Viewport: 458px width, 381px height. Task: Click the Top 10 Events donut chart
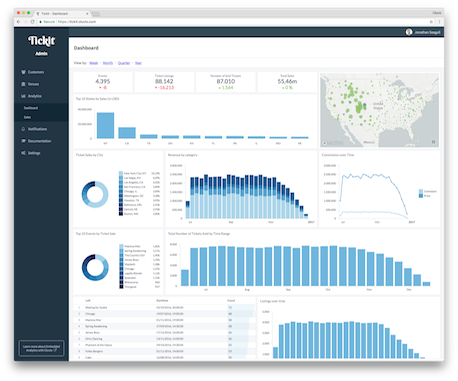point(95,267)
